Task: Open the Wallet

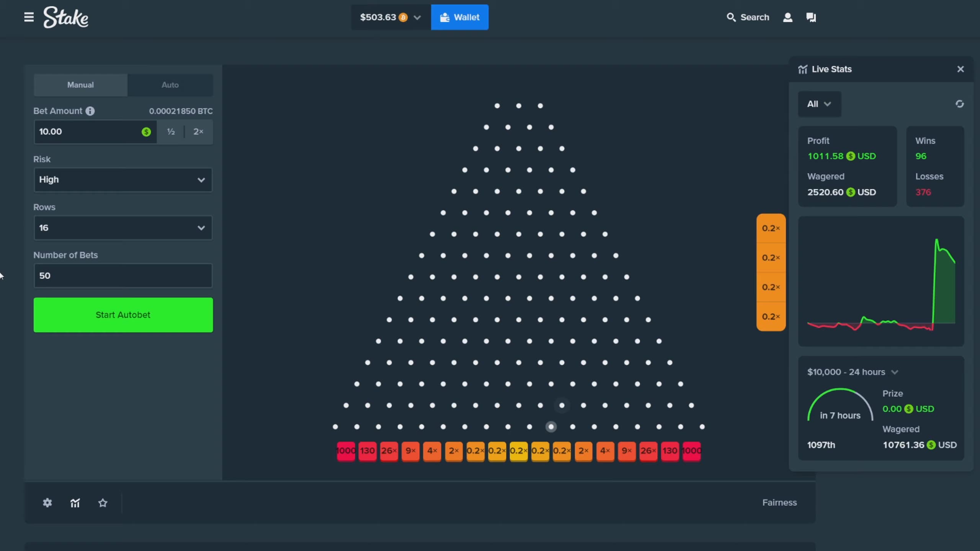Action: (x=459, y=17)
